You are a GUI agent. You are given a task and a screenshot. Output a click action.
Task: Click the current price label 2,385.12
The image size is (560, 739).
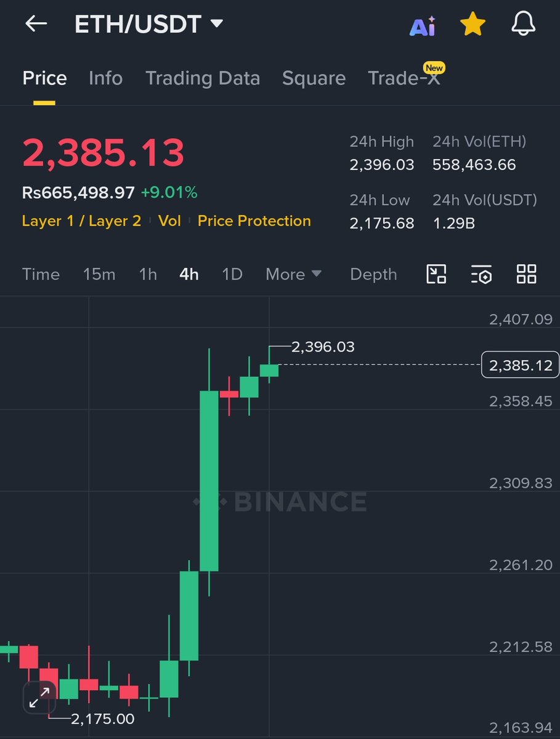pos(520,365)
